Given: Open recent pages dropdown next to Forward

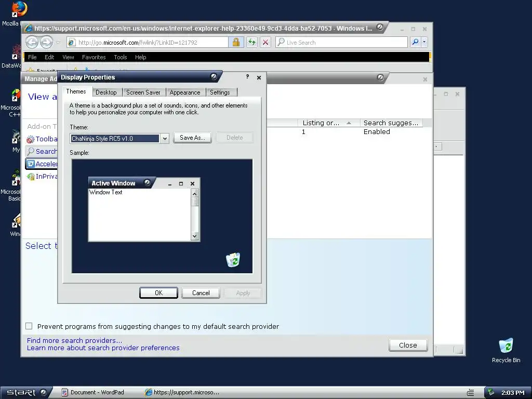Looking at the screenshot, I should click(x=58, y=43).
